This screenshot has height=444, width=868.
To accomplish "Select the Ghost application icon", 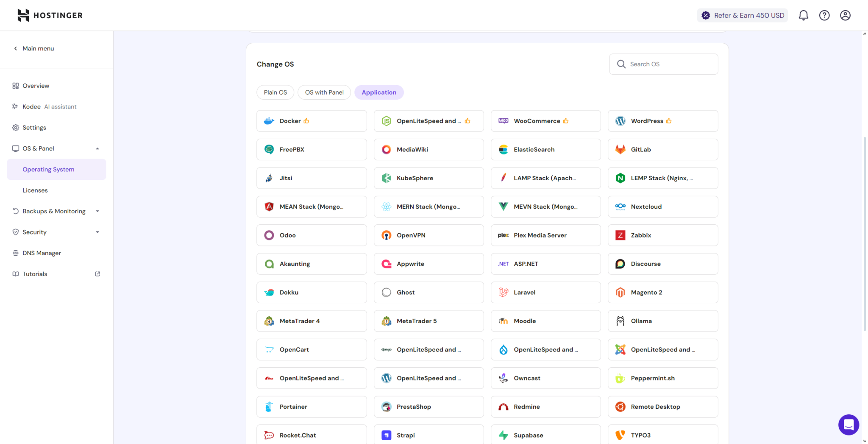I will point(386,292).
